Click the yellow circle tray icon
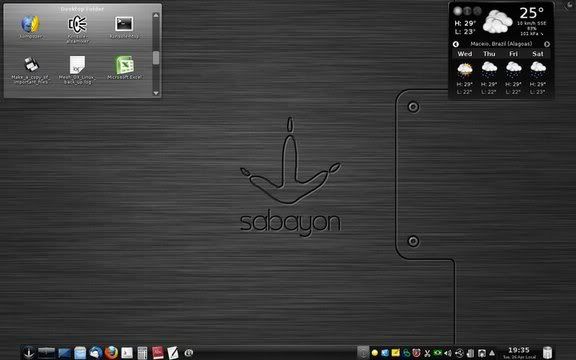This screenshot has width=576, height=360. (x=375, y=353)
